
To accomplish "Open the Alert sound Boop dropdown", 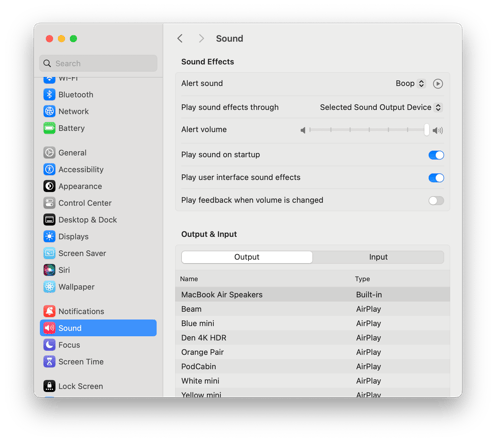I will click(x=410, y=83).
